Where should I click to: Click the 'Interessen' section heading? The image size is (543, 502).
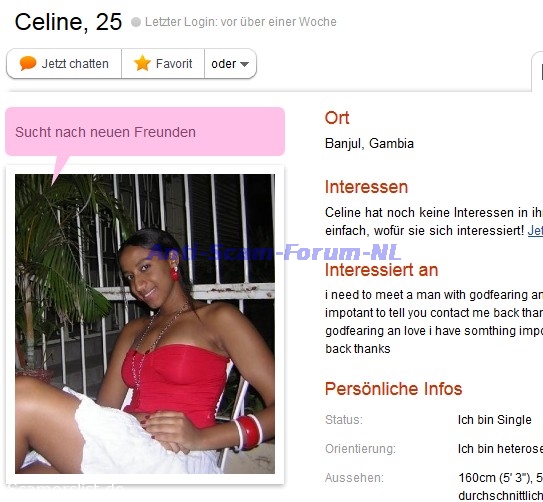pos(366,187)
